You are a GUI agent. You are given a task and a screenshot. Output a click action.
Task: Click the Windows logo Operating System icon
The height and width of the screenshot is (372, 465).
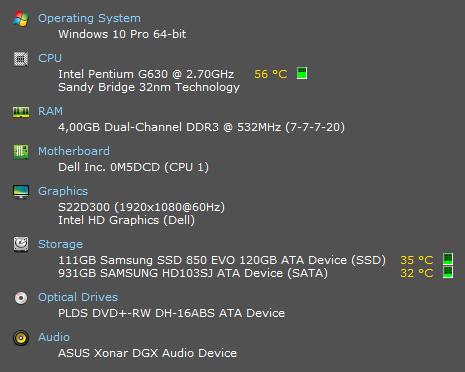point(21,19)
